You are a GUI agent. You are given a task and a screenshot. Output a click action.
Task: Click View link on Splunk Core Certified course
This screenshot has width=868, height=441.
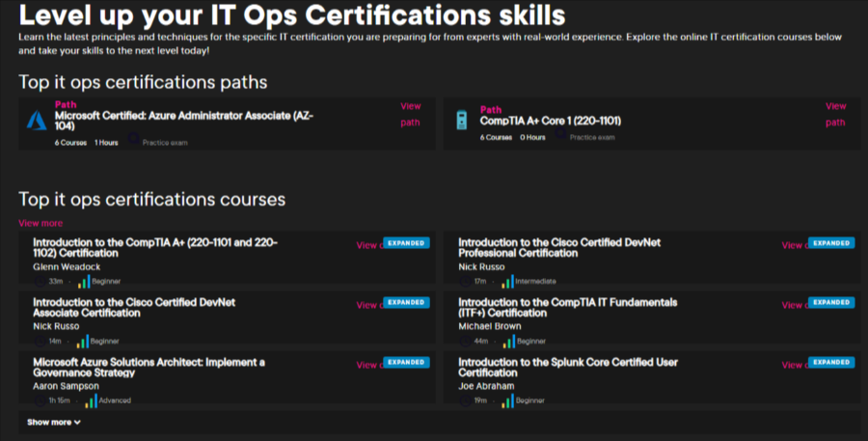pos(795,365)
